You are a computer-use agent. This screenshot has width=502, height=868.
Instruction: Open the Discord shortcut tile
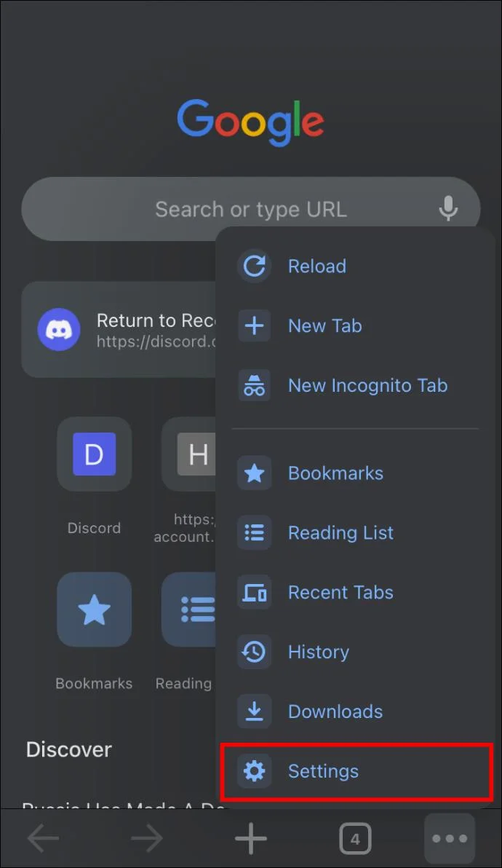[x=94, y=454]
